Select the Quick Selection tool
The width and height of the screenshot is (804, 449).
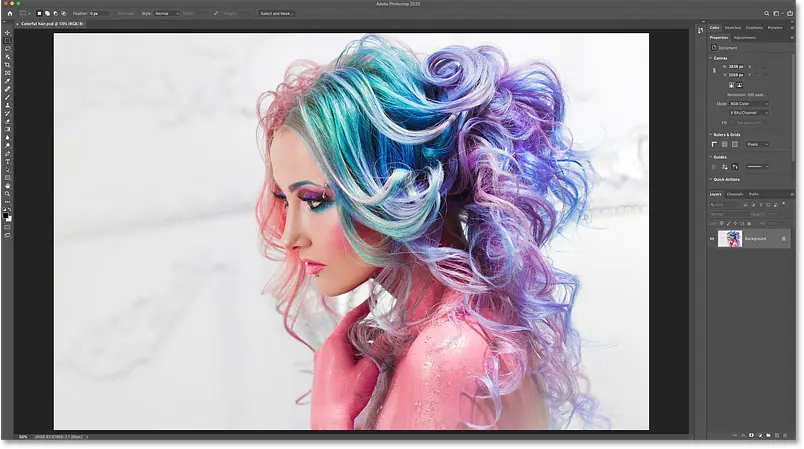(7, 57)
